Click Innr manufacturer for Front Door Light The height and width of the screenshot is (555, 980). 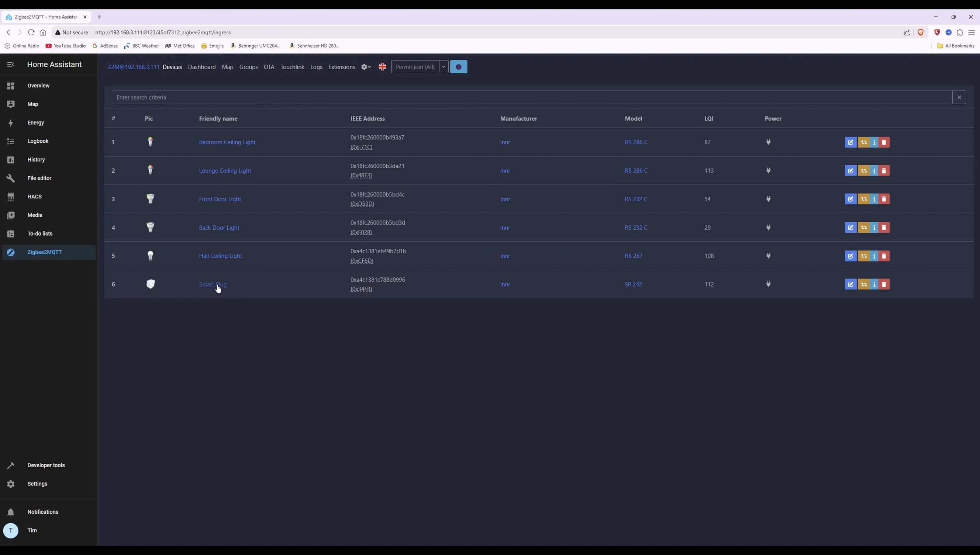[505, 199]
